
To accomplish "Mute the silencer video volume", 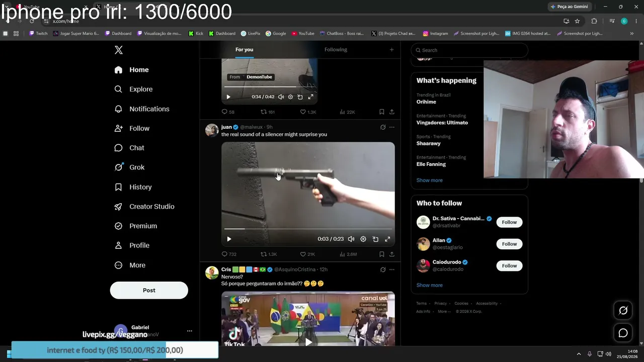I will click(351, 239).
